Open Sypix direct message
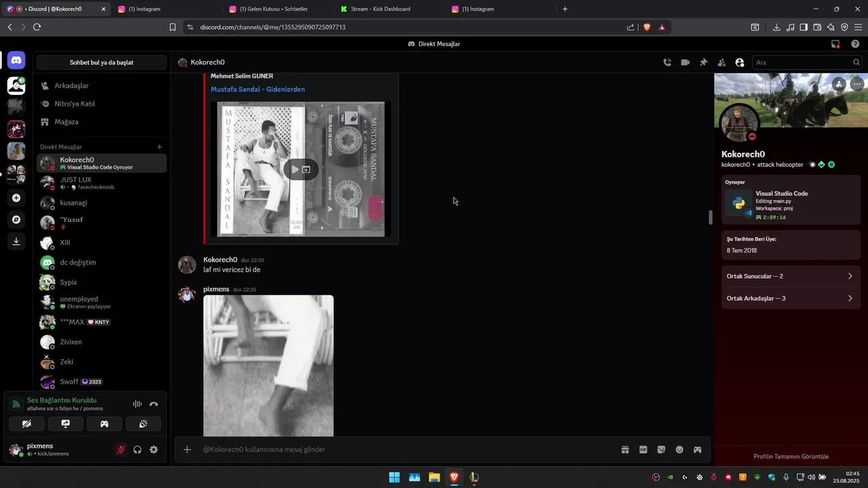The image size is (868, 488). point(102,282)
